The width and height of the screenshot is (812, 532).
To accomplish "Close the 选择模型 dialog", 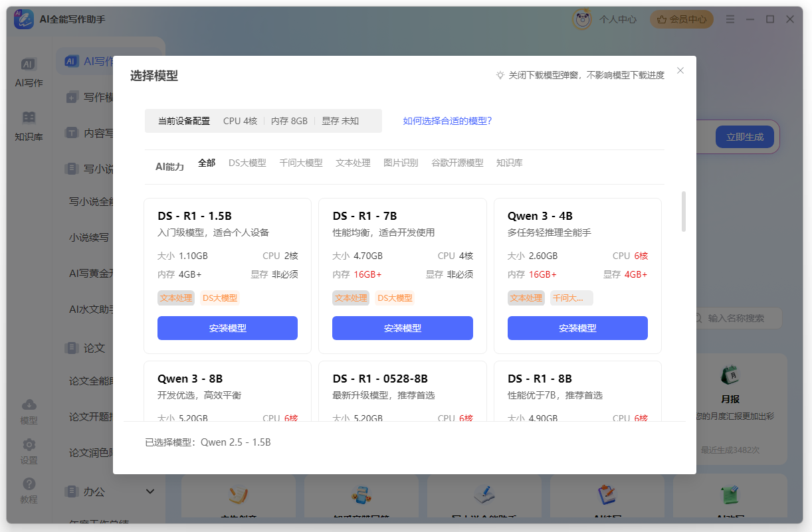I will click(x=680, y=70).
